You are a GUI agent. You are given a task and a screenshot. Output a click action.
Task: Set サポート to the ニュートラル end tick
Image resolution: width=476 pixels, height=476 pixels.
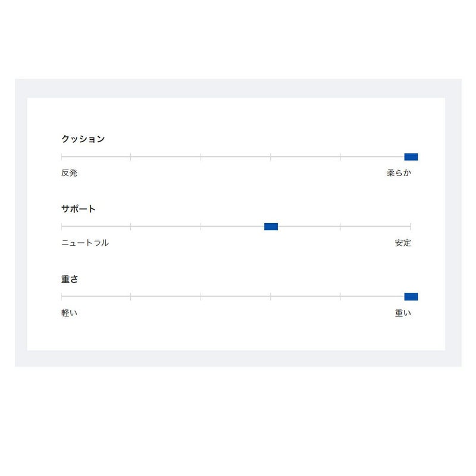pyautogui.click(x=62, y=227)
